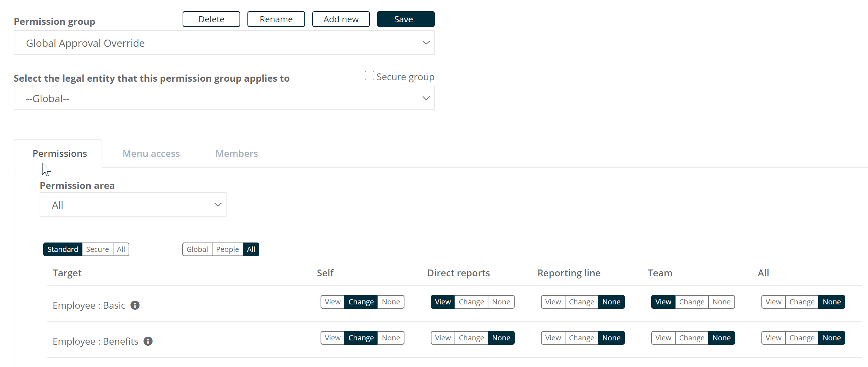Set Employee Basic Team to None

721,302
